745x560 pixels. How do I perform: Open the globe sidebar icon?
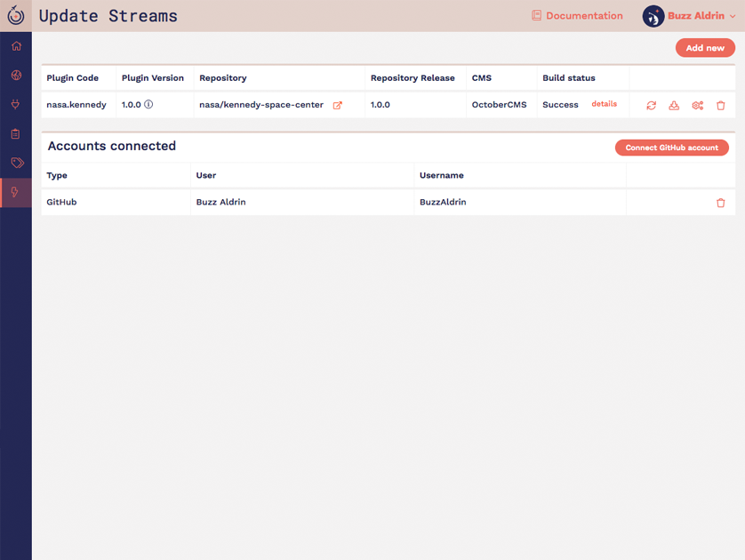pyautogui.click(x=16, y=75)
